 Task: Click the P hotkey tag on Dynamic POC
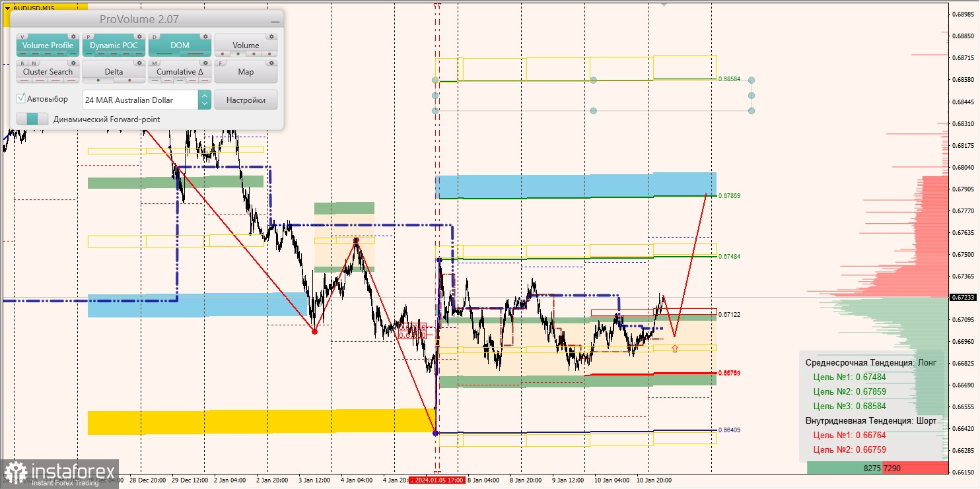click(x=89, y=37)
